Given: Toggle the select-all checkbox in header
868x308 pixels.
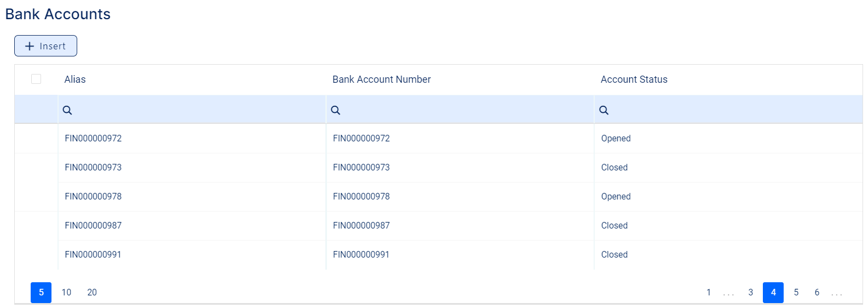Looking at the screenshot, I should click(36, 79).
